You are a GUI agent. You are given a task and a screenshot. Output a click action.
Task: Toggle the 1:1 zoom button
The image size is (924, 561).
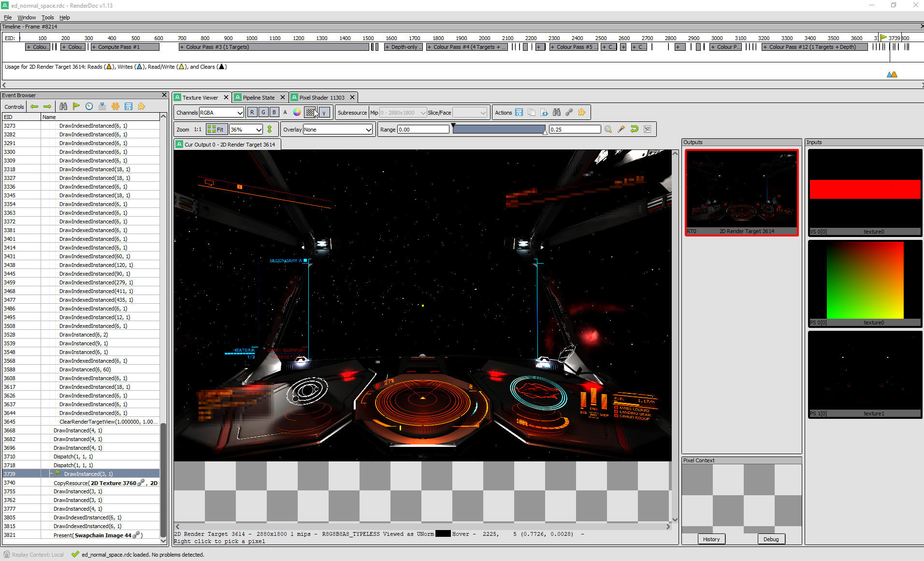(x=198, y=129)
